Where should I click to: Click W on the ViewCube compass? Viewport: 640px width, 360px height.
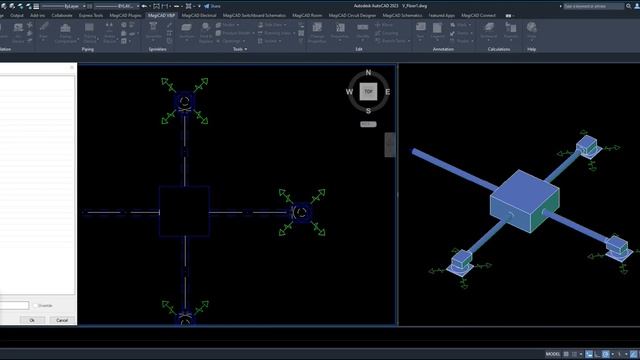349,92
